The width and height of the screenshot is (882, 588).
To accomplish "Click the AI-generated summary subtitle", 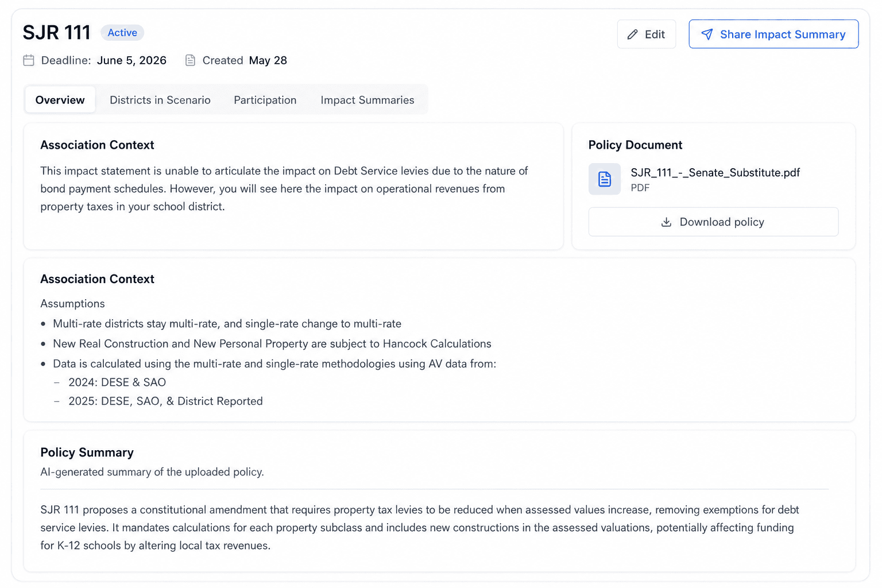I will [x=152, y=472].
